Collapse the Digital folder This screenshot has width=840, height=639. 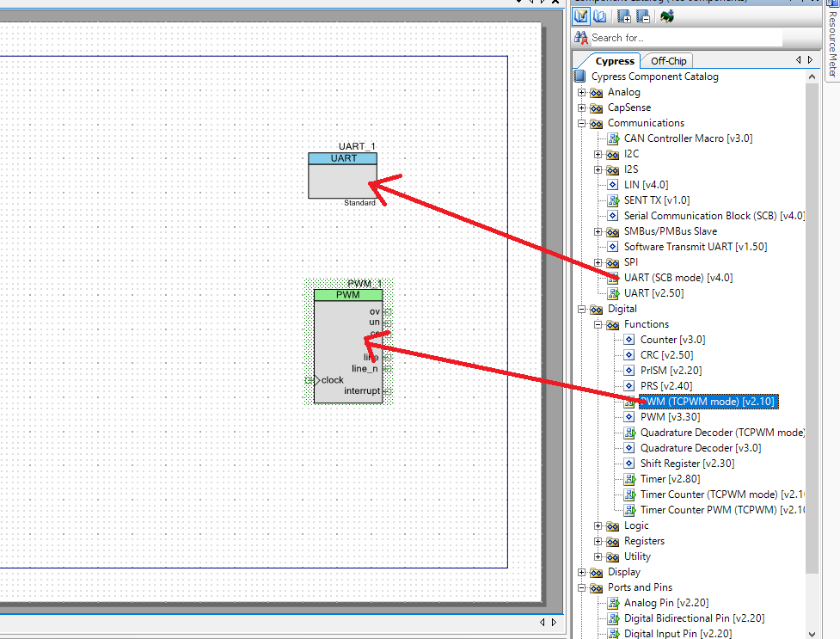[582, 310]
